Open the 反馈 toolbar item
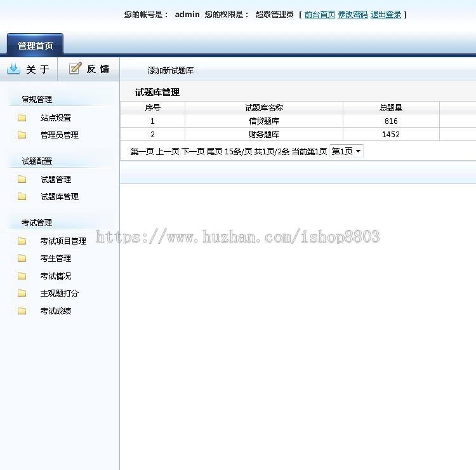This screenshot has width=476, height=470. point(89,69)
